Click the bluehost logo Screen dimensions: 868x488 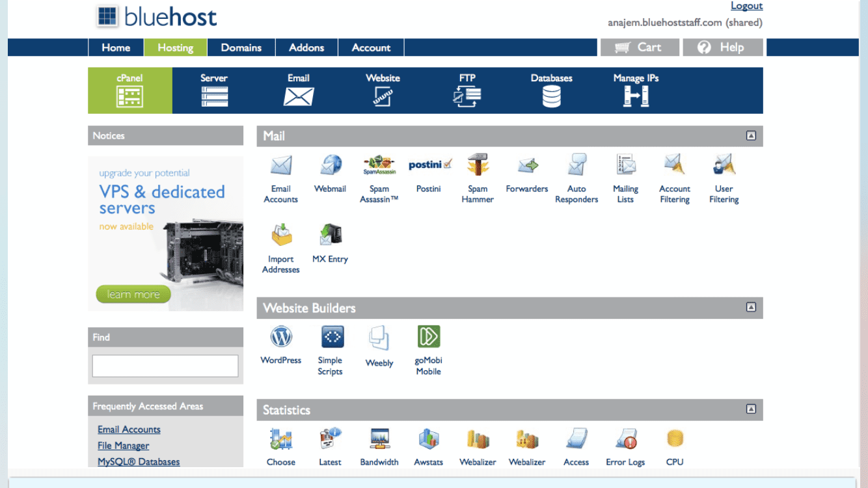[x=156, y=17]
